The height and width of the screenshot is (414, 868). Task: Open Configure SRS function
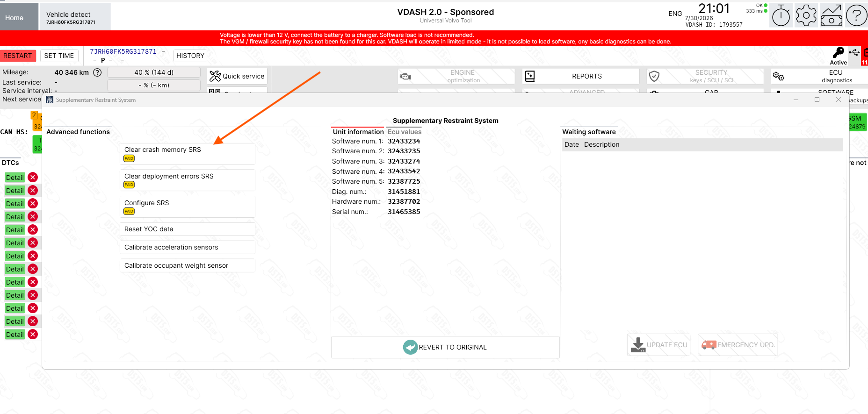coord(188,207)
